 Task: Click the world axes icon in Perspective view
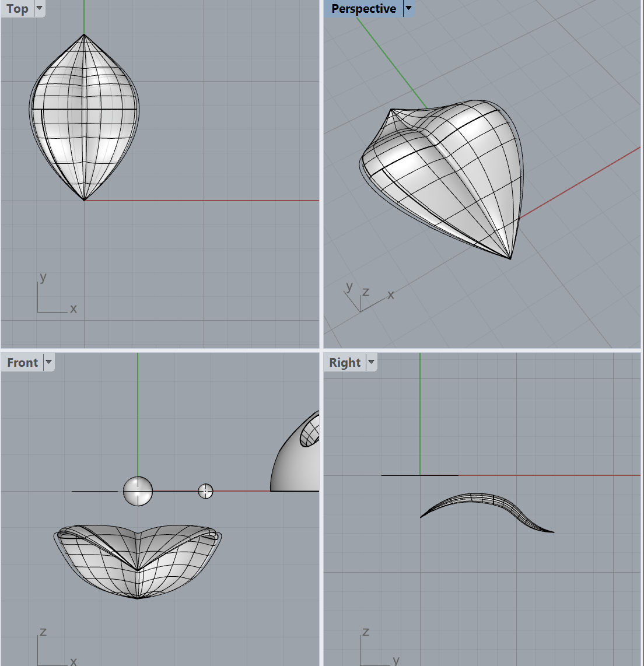(368, 296)
